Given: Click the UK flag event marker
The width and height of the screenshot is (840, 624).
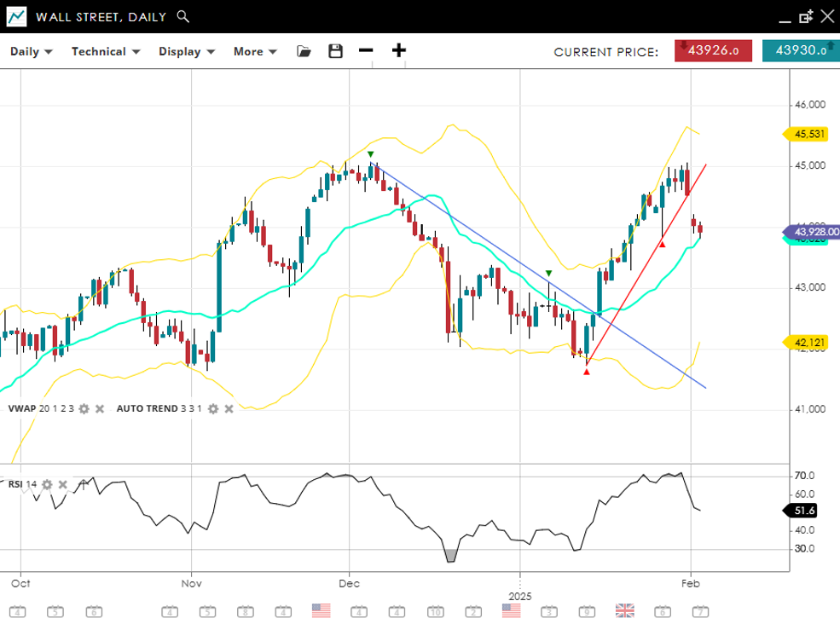Looking at the screenshot, I should pyautogui.click(x=624, y=610).
